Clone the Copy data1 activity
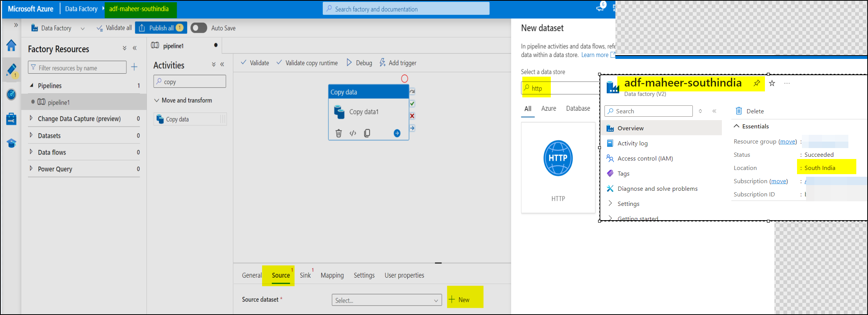The width and height of the screenshot is (868, 315). click(x=367, y=133)
